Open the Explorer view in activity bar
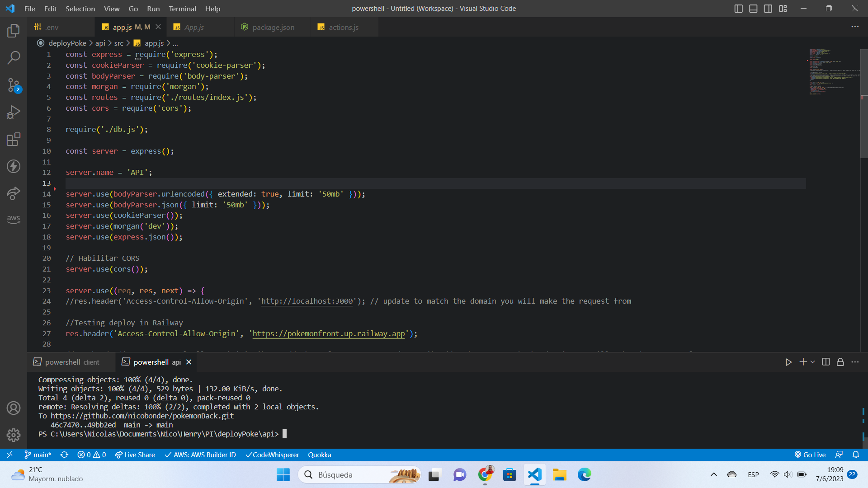This screenshot has width=868, height=488. [x=14, y=31]
